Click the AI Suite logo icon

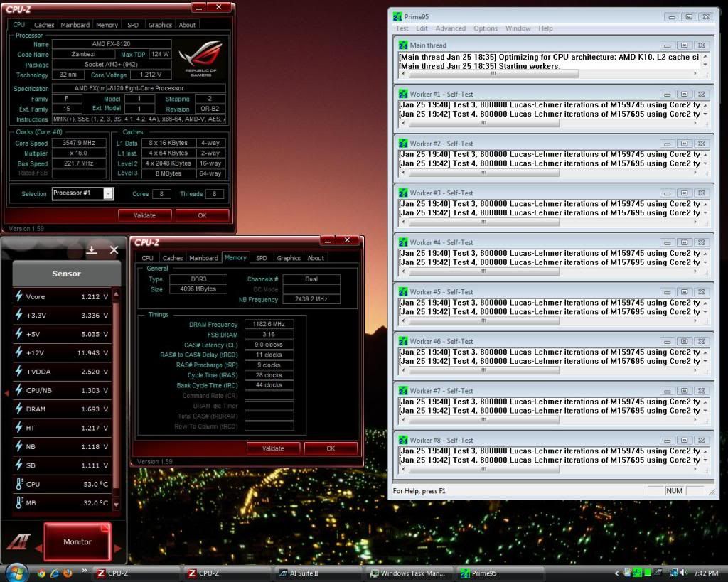click(18, 541)
